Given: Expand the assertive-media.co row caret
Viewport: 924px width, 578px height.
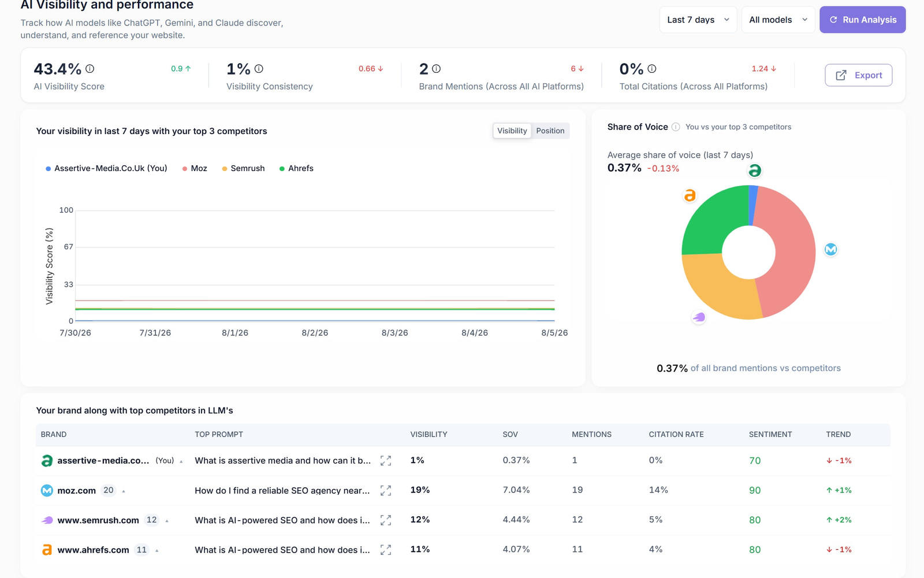Looking at the screenshot, I should [x=181, y=461].
